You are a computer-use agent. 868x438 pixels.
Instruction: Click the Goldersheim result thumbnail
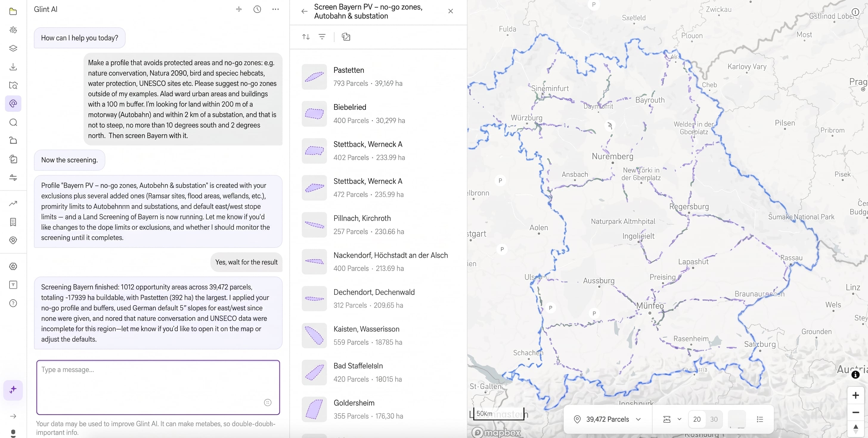[314, 409]
